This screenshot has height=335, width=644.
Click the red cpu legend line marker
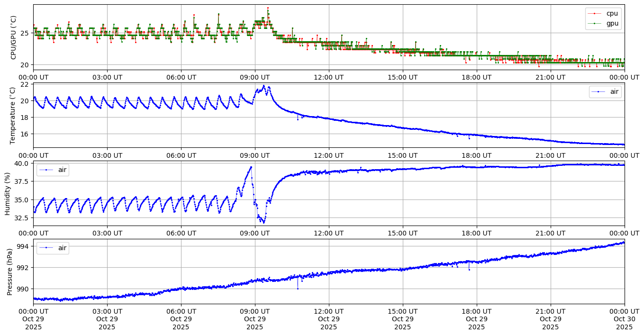click(595, 13)
